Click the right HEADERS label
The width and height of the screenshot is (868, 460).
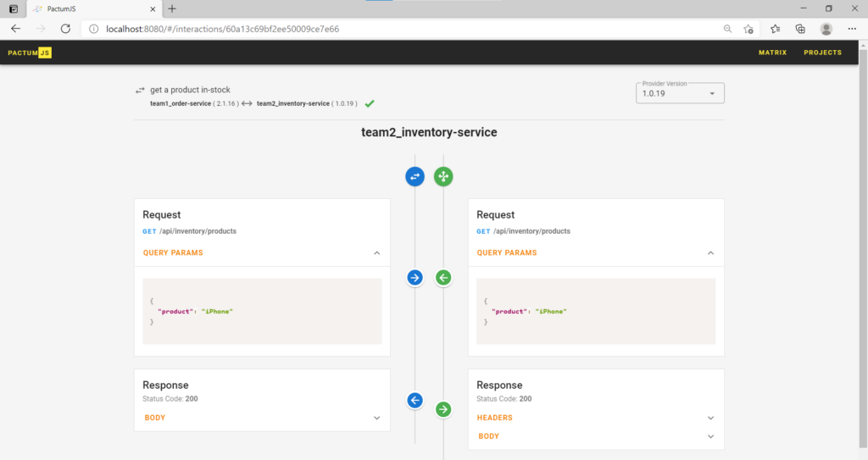point(494,418)
